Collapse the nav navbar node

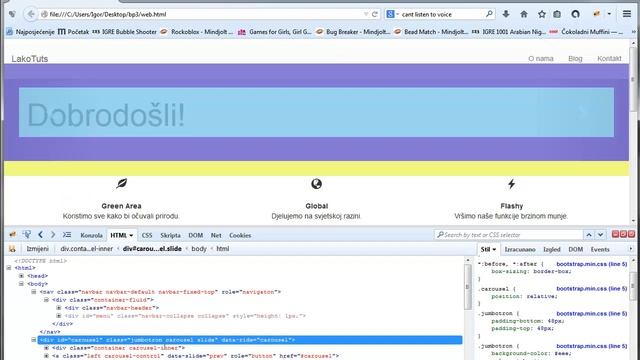pyautogui.click(x=34, y=292)
